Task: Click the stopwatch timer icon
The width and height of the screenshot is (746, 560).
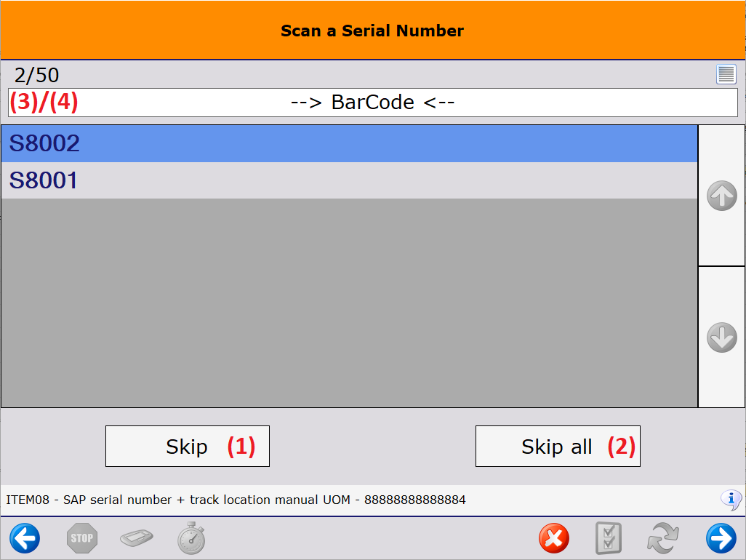Action: 191,538
